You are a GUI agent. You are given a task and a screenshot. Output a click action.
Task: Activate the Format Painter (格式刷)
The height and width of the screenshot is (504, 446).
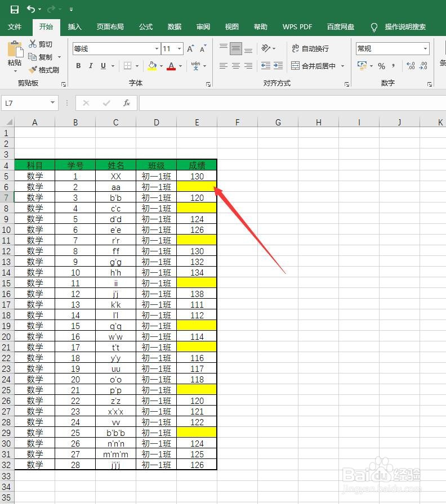(x=43, y=70)
